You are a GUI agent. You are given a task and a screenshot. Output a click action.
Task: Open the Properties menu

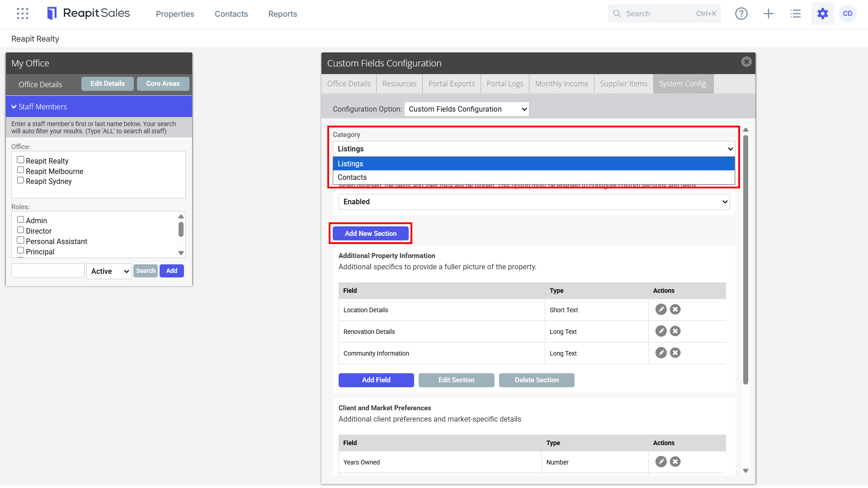point(175,14)
